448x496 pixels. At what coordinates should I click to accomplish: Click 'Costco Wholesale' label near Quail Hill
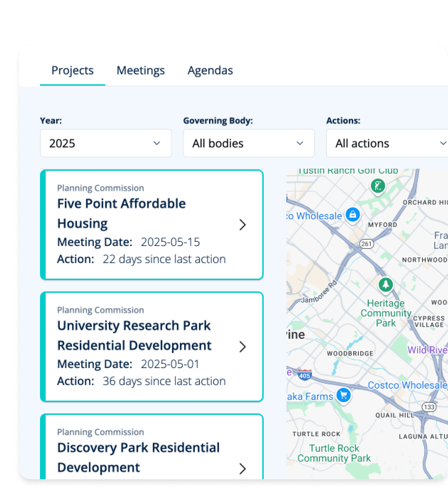pyautogui.click(x=407, y=385)
